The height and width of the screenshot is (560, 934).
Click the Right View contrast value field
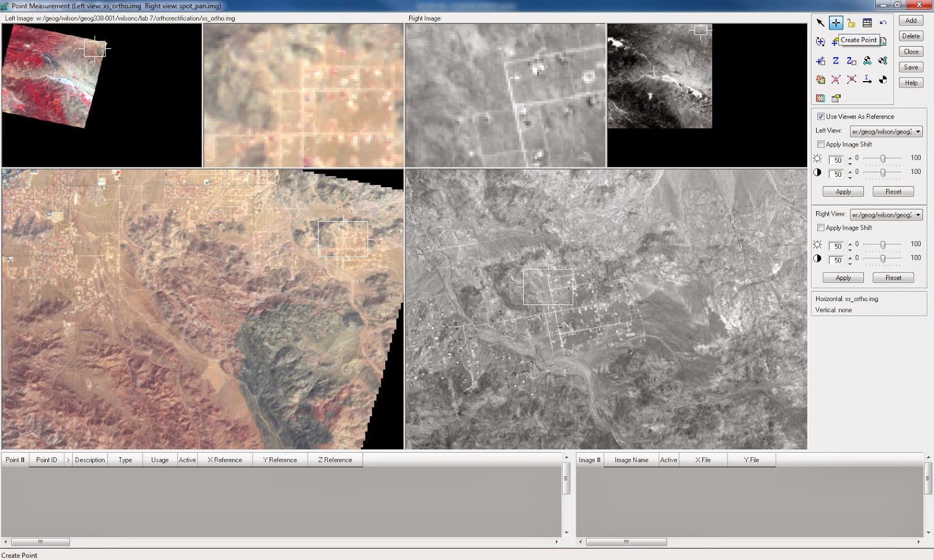(837, 260)
